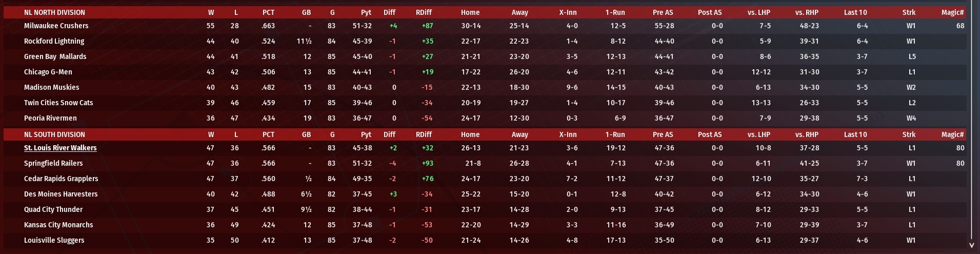Open Twin Cities Snow Cats page
Image resolution: width=980 pixels, height=254 pixels.
click(x=58, y=103)
